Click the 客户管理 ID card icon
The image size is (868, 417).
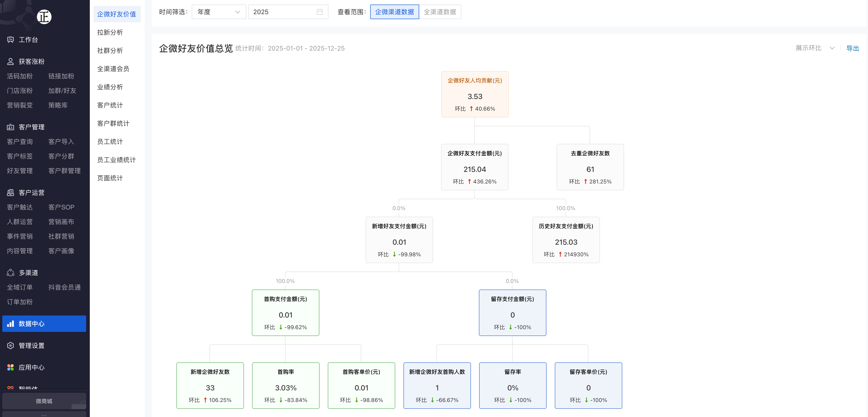(x=10, y=127)
